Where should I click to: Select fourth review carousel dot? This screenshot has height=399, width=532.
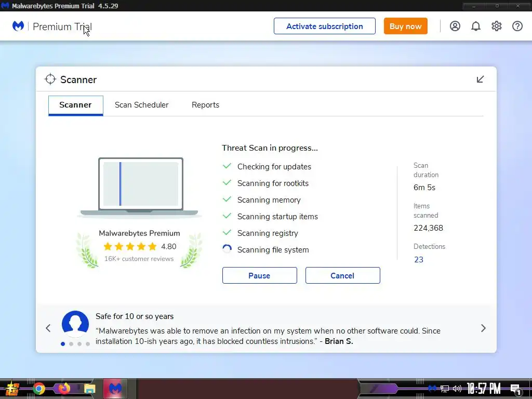click(x=87, y=344)
